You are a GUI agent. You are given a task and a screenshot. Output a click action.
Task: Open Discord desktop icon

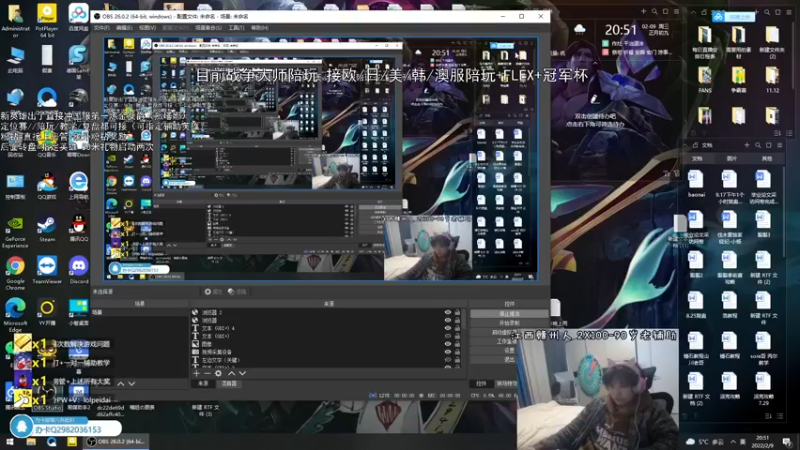(78, 270)
